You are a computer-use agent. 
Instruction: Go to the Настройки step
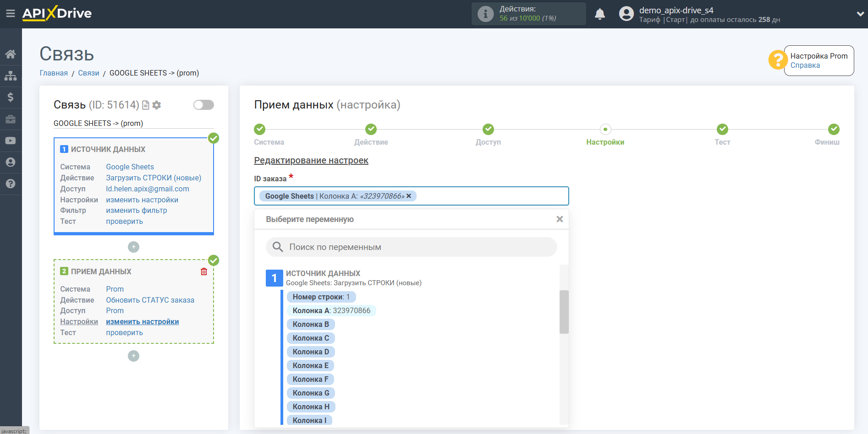tap(605, 129)
